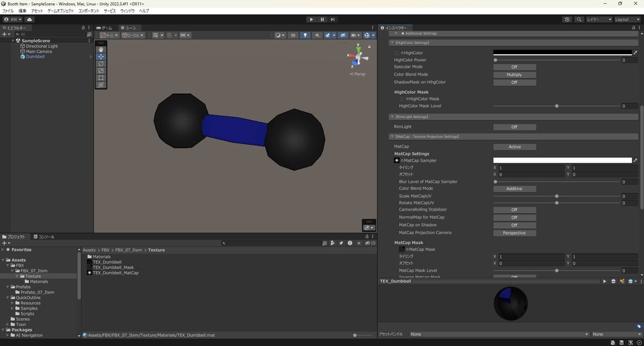The image size is (644, 346).
Task: Open the アセット menu
Action: (x=37, y=11)
